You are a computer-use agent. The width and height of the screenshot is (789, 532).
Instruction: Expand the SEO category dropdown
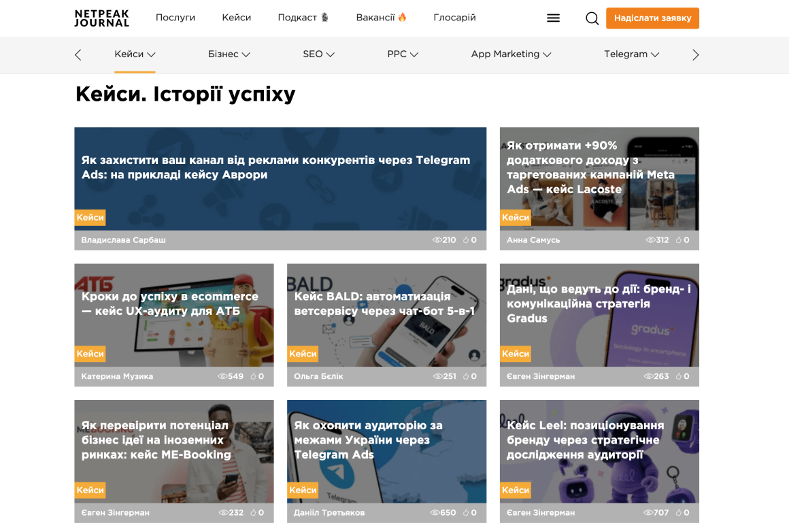coord(318,54)
